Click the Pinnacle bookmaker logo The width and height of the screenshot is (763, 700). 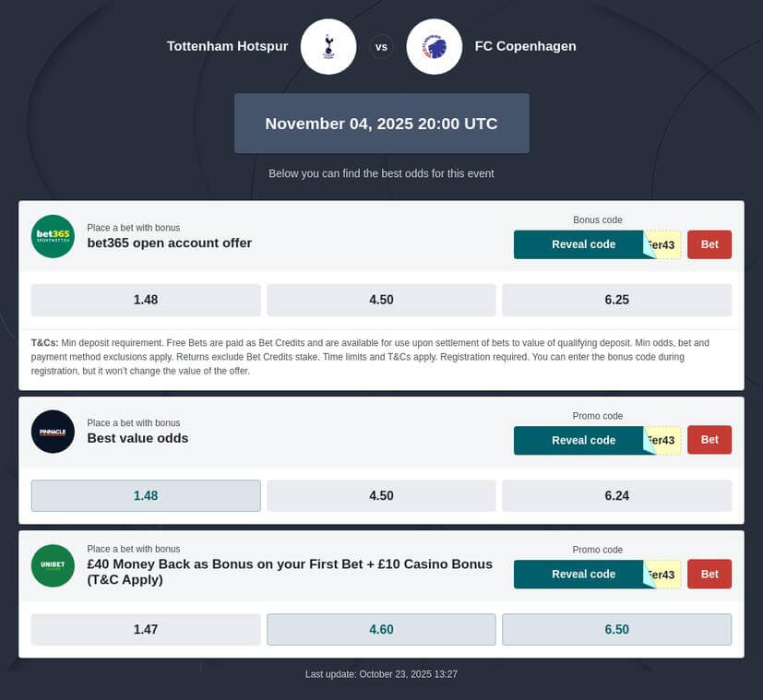[x=53, y=432]
